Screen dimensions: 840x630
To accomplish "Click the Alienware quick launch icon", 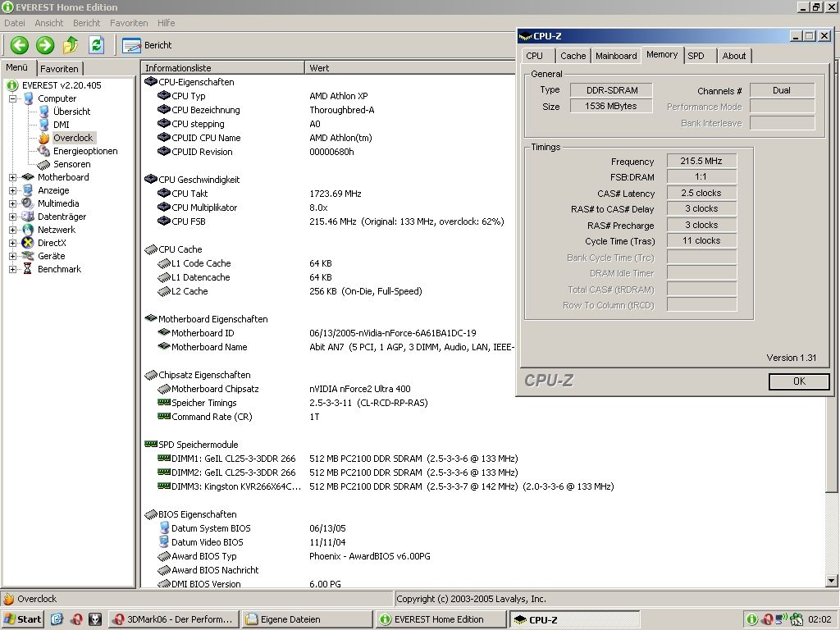I will click(x=95, y=619).
